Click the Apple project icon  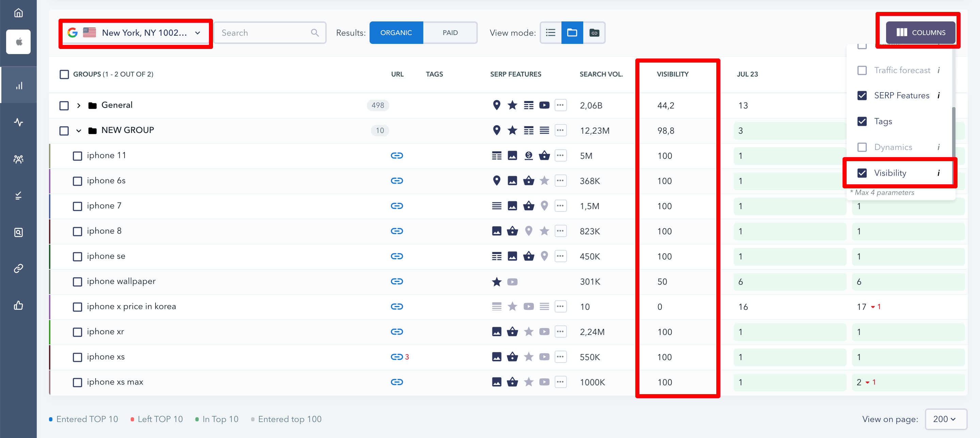[18, 42]
